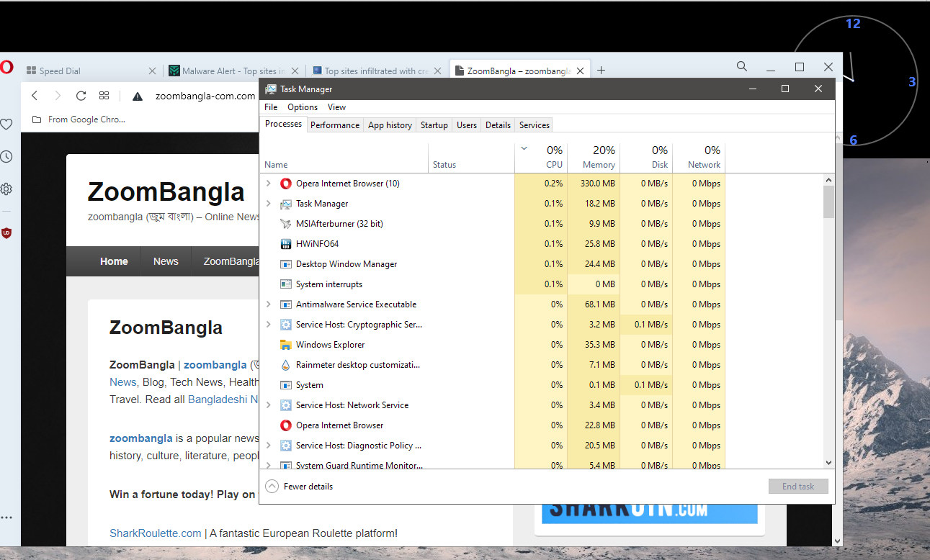Viewport: 930px width, 560px height.
Task: Click the HWiNFO64 process icon
Action: (285, 244)
